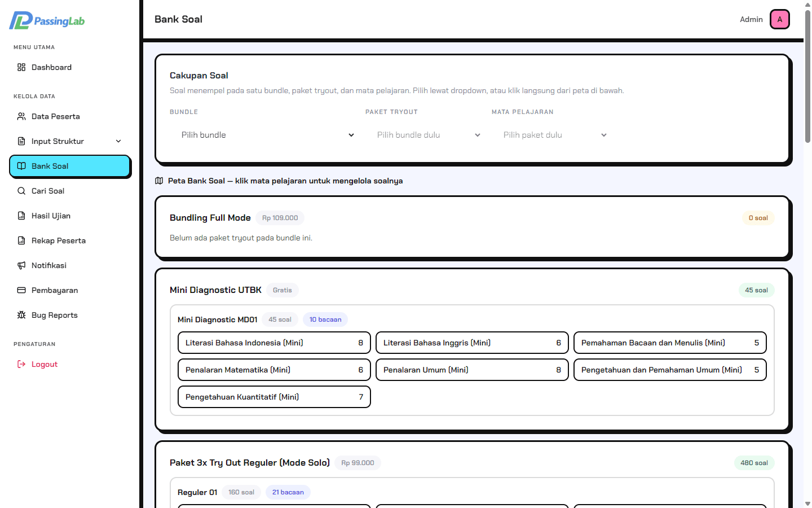Click the Data Peserta users icon
812x508 pixels.
pos(21,116)
